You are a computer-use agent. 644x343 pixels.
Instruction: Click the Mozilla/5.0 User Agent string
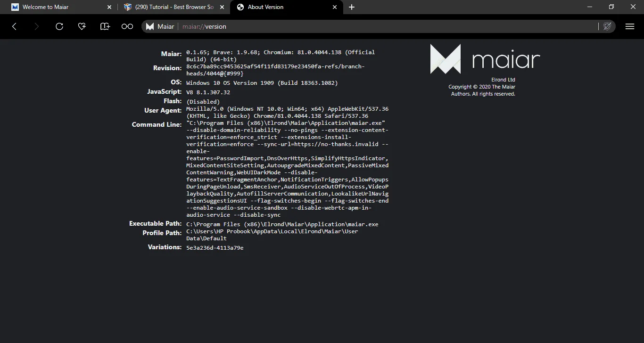287,112
